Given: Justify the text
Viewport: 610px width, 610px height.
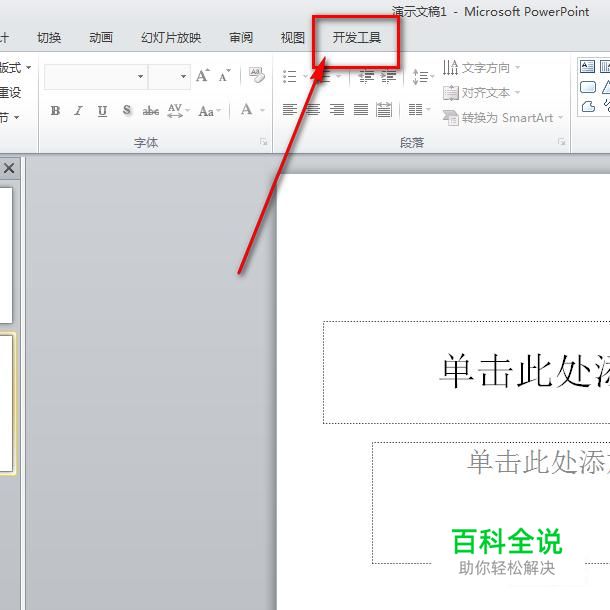Looking at the screenshot, I should coord(361,110).
